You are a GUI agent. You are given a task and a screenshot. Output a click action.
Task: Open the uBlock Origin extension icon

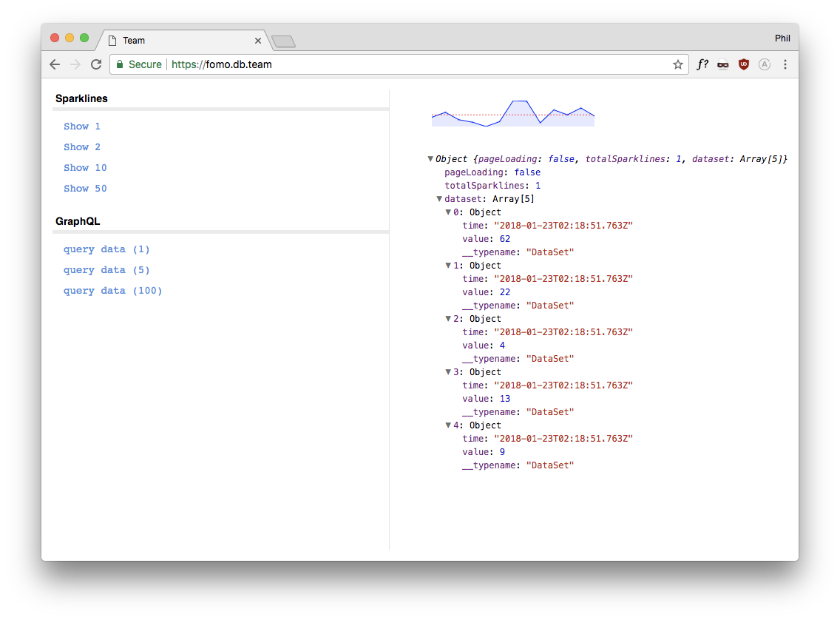click(743, 64)
